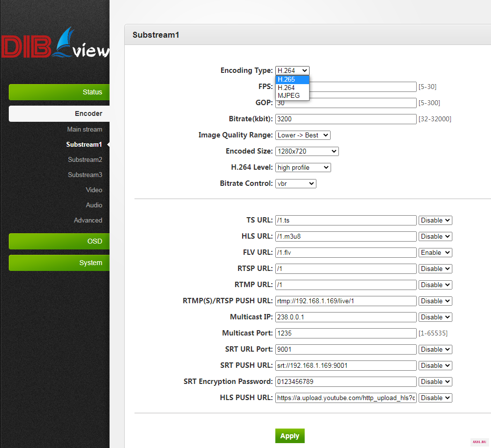Click the [5-300] GOP range hint
The width and height of the screenshot is (491, 448).
(x=429, y=103)
